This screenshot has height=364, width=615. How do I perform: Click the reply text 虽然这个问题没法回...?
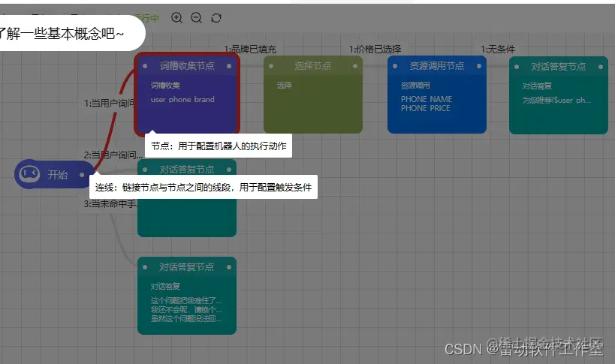pos(186,318)
